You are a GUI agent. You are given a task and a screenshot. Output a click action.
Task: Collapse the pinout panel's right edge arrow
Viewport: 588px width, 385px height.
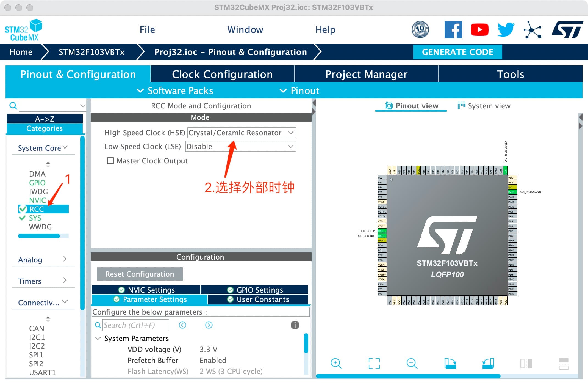tap(580, 126)
